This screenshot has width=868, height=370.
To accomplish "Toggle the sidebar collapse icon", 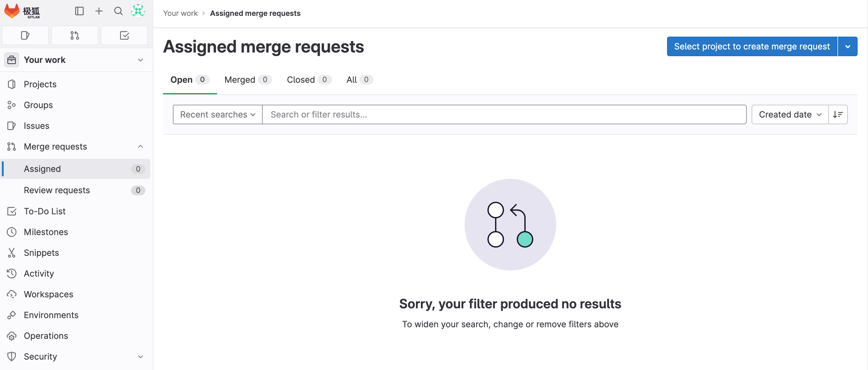I will 79,11.
